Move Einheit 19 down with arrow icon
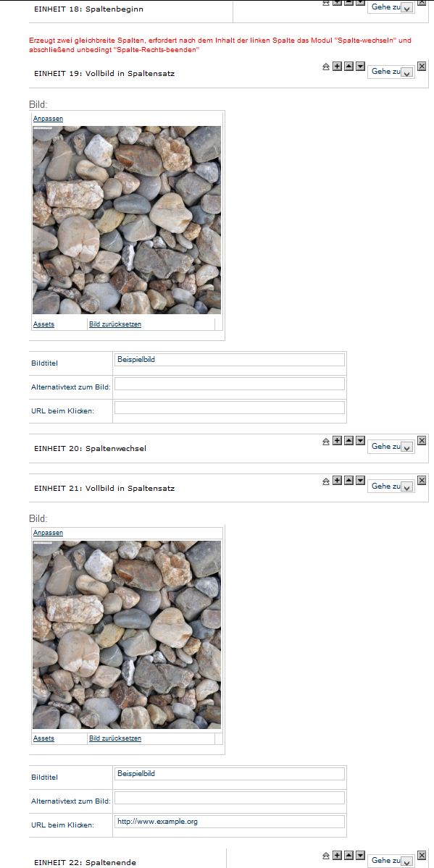434x868 pixels. [360, 67]
